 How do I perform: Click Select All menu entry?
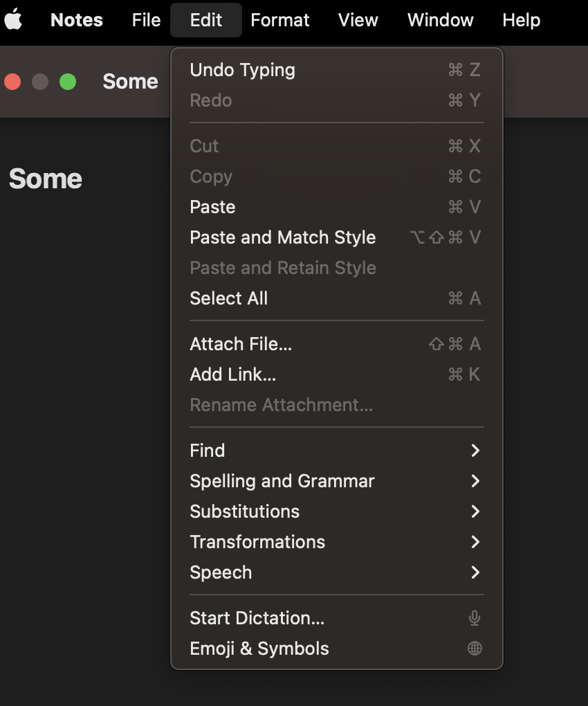pyautogui.click(x=228, y=298)
